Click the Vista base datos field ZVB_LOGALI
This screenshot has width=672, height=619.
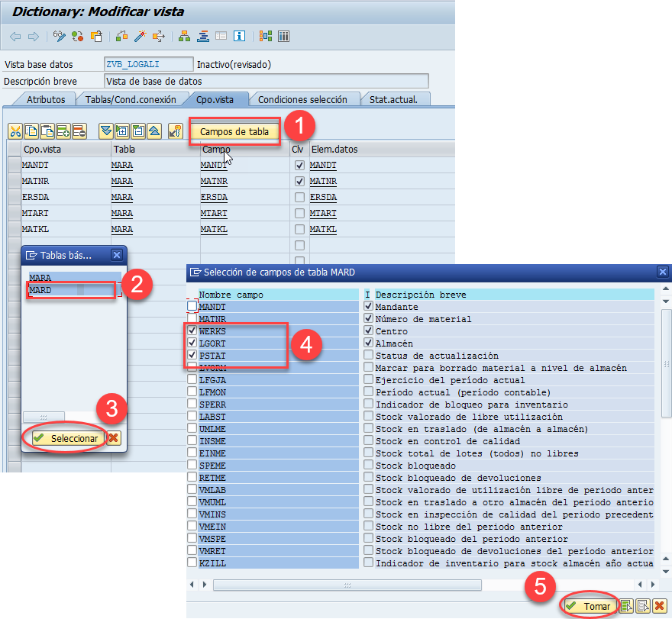tap(148, 64)
